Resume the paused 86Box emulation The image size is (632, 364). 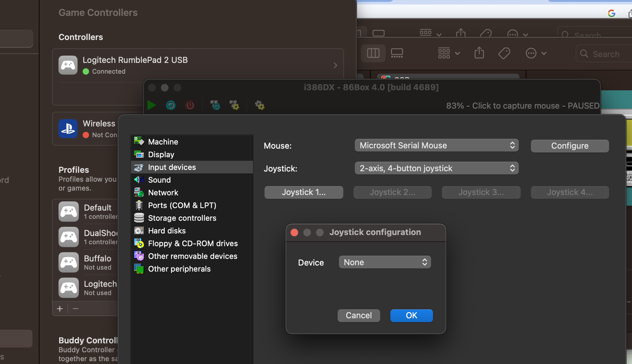[152, 105]
